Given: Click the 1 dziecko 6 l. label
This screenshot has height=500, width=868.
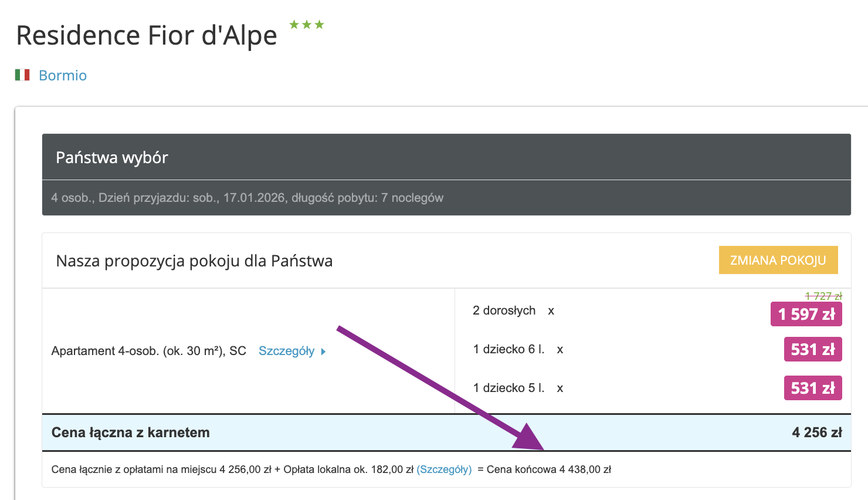Looking at the screenshot, I should 509,349.
